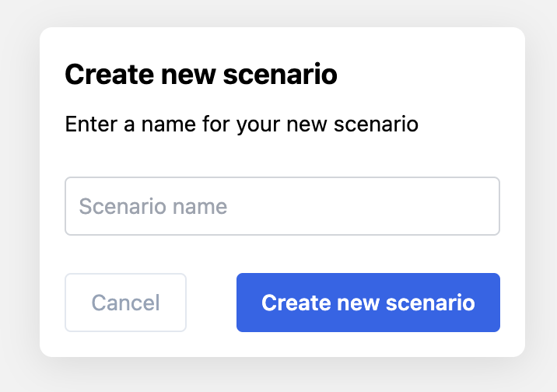Screen dimensions: 557x392
Task: Click the instruction line under the title
Action: (x=242, y=124)
